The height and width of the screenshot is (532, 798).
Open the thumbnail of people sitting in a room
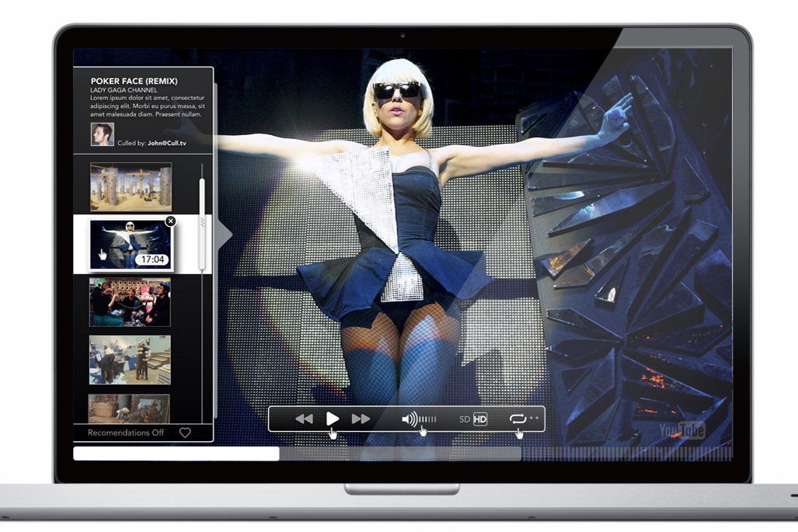click(x=130, y=302)
